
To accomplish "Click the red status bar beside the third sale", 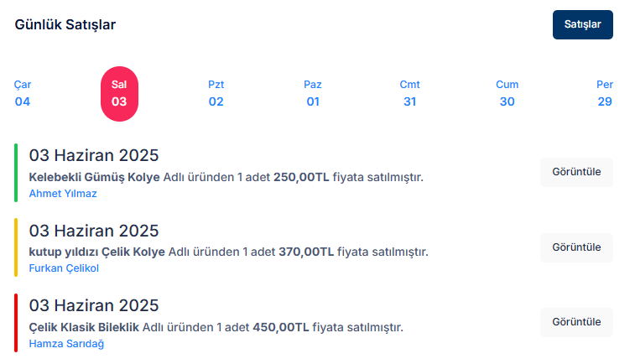I will click(x=16, y=322).
